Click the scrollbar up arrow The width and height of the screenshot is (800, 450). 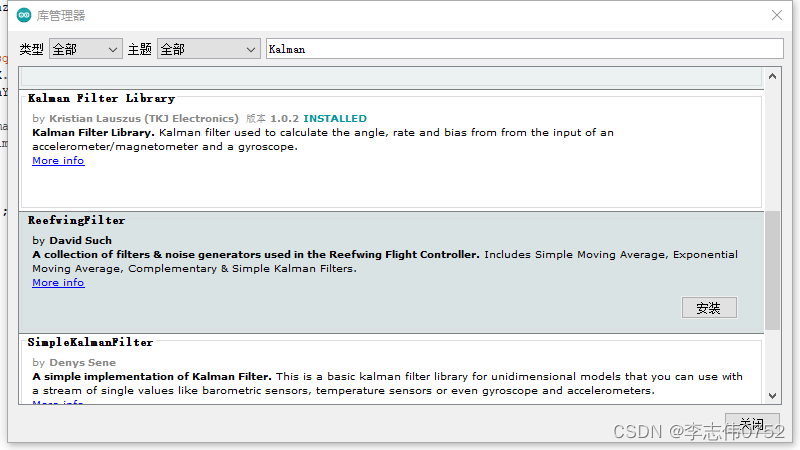(772, 76)
